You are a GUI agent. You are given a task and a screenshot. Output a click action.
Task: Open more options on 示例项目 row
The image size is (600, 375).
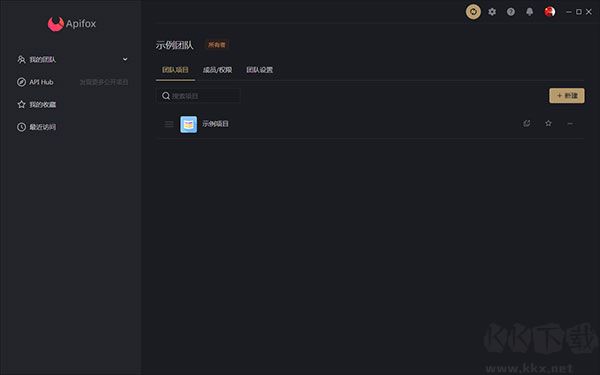(x=570, y=124)
